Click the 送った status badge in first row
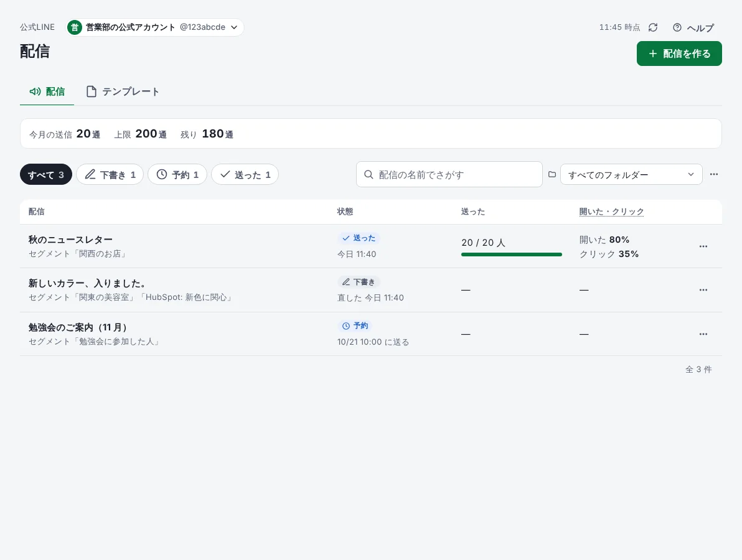The width and height of the screenshot is (742, 560). pyautogui.click(x=359, y=238)
